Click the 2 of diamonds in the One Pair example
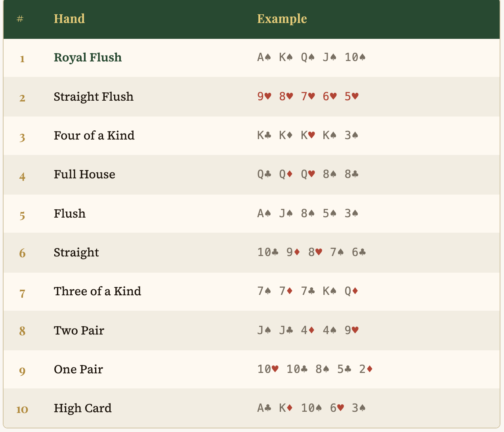Image resolution: width=504 pixels, height=432 pixels. coord(366,369)
